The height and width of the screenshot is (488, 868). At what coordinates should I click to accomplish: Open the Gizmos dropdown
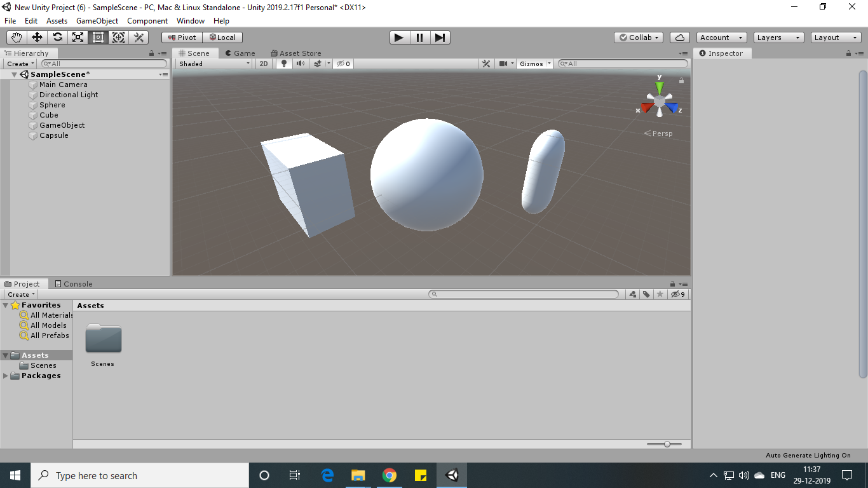[x=534, y=64]
